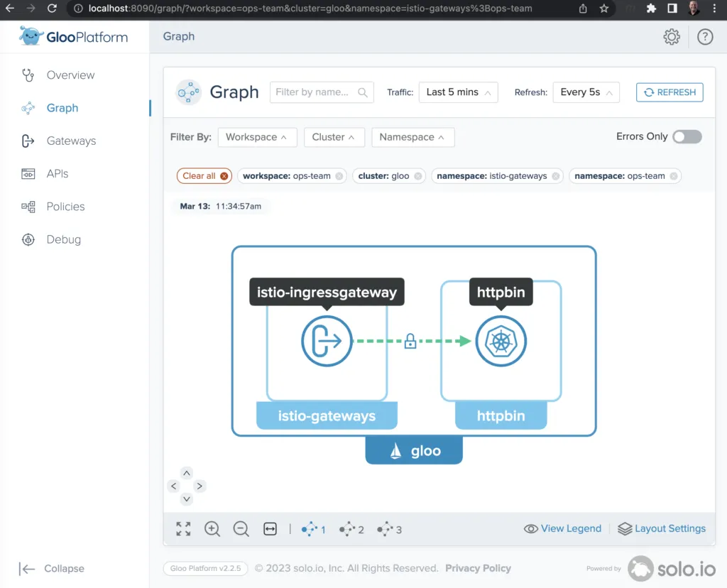Click the httpbin Kubernetes node icon
727x588 pixels.
coord(501,341)
